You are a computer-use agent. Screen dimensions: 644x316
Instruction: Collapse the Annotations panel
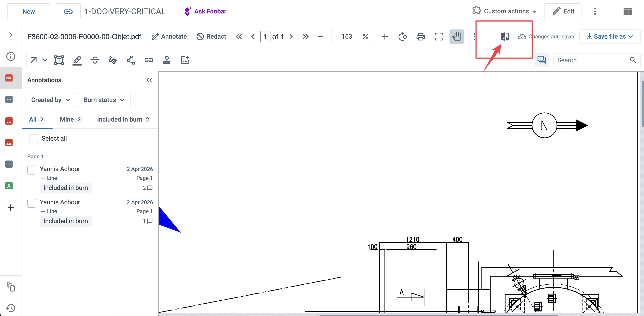(x=149, y=80)
